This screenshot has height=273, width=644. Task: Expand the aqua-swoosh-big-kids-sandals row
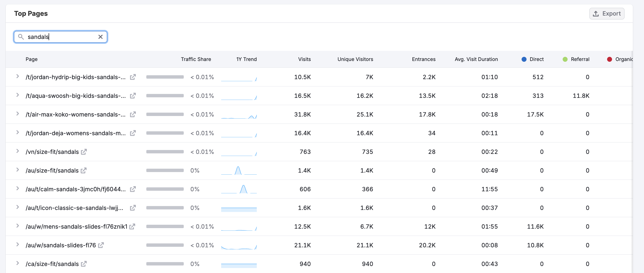pos(17,95)
